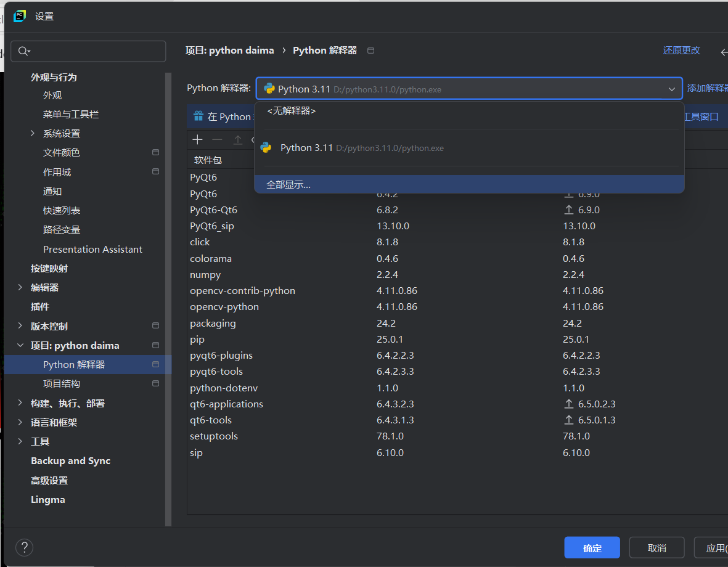Click the project-level icon beside 版本控制

click(155, 325)
